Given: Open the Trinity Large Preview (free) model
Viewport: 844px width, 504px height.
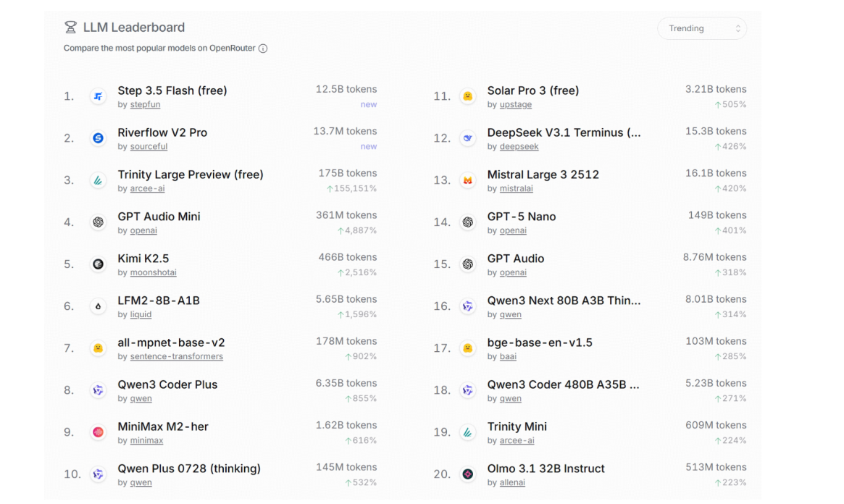Looking at the screenshot, I should (190, 175).
